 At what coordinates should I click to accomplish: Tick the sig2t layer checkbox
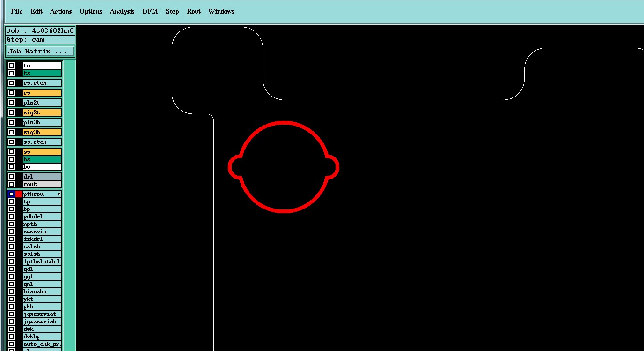[x=11, y=112]
